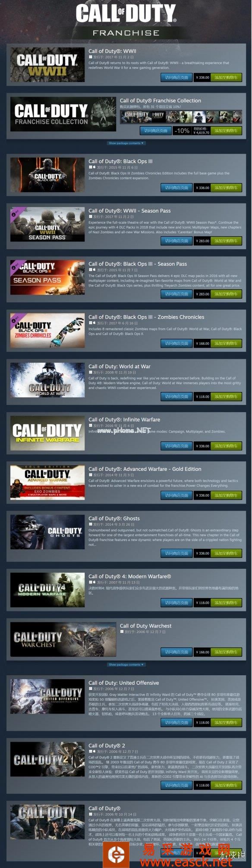This screenshot has width=252, height=868.
Task: Visit store page for Advanced Warfare Gold Edition
Action: (176, 495)
